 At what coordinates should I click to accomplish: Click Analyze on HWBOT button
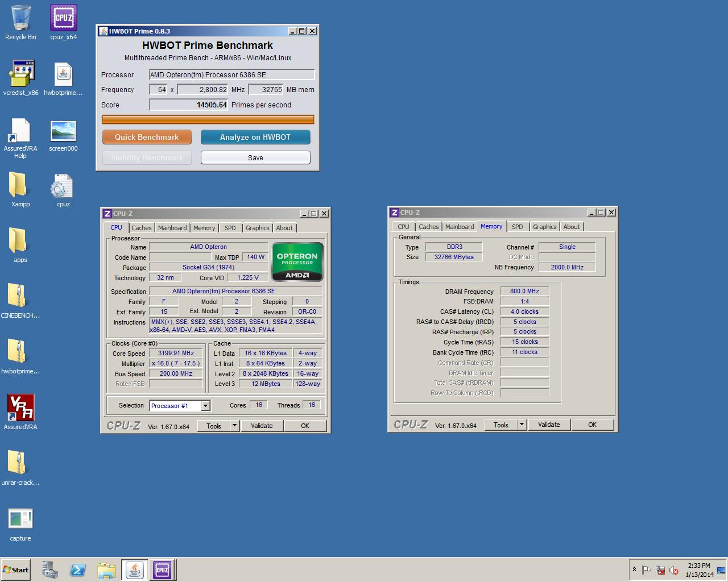pos(255,137)
